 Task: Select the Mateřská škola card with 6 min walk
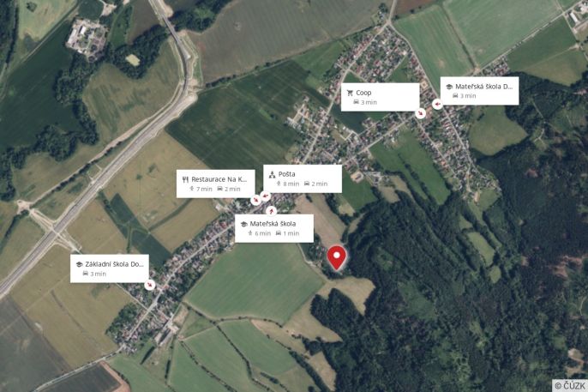coord(274,228)
